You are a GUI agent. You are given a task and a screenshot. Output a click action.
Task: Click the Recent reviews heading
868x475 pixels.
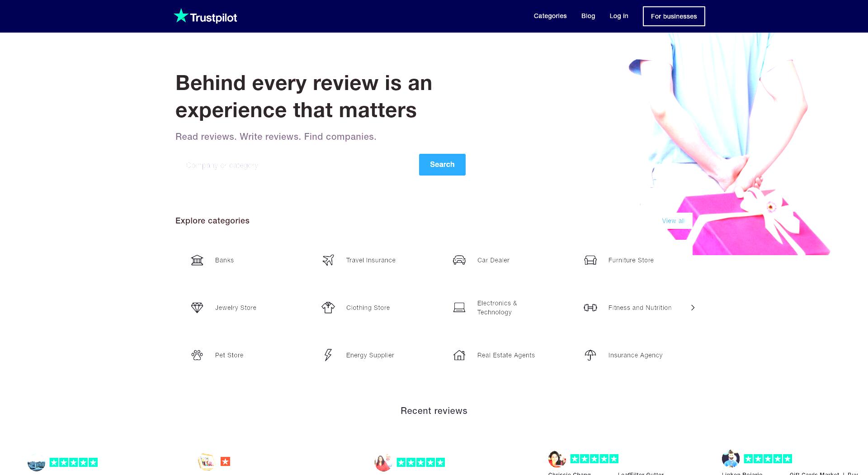click(434, 411)
